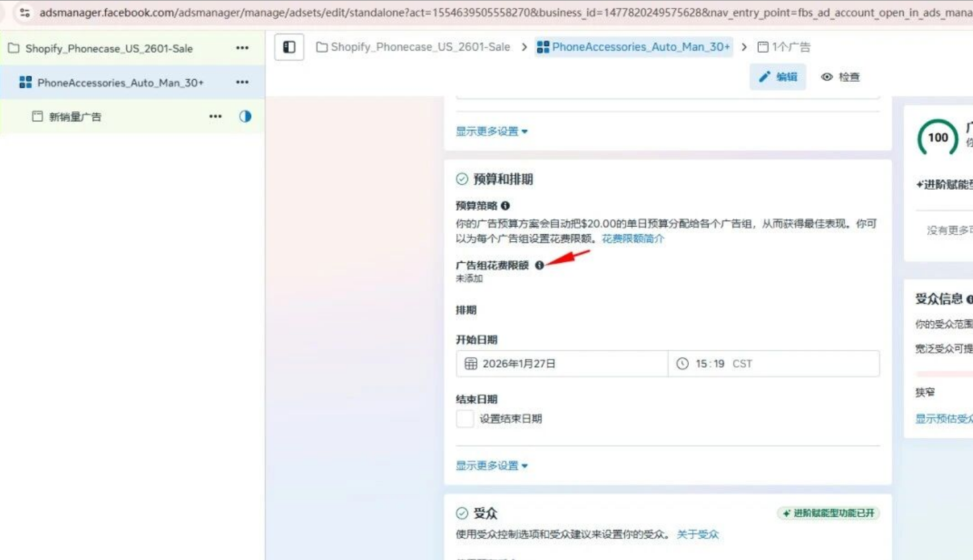Click info icon next to 预算策略
Viewport: 973px width, 560px height.
(506, 206)
